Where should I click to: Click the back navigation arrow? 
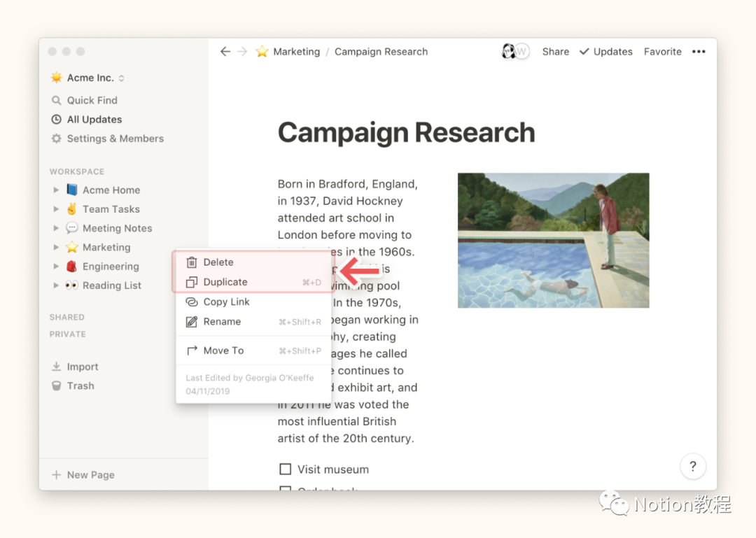point(225,52)
